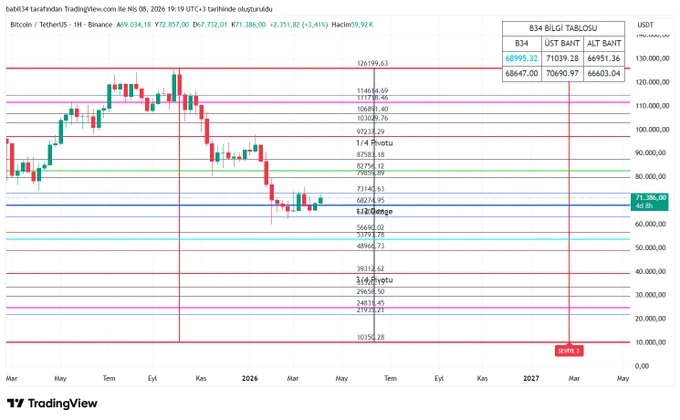The height and width of the screenshot is (420, 680).
Task: Click the close value K71.386,00
Action: [x=248, y=25]
